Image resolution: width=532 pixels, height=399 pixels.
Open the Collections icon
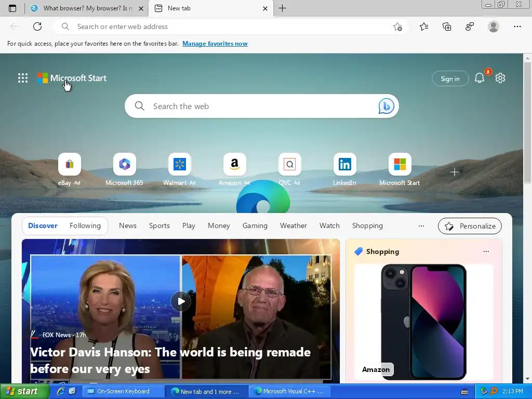[447, 26]
